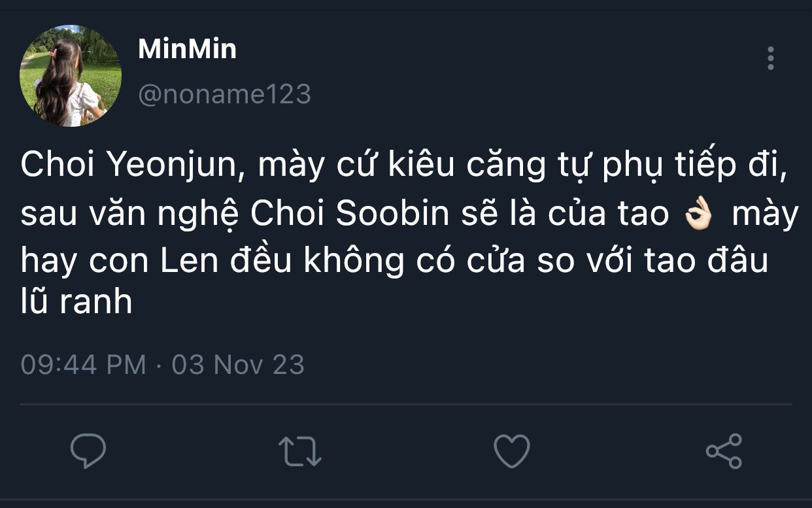Retweet this post using the arrows icon
Viewport: 812px width, 508px height.
click(x=299, y=451)
